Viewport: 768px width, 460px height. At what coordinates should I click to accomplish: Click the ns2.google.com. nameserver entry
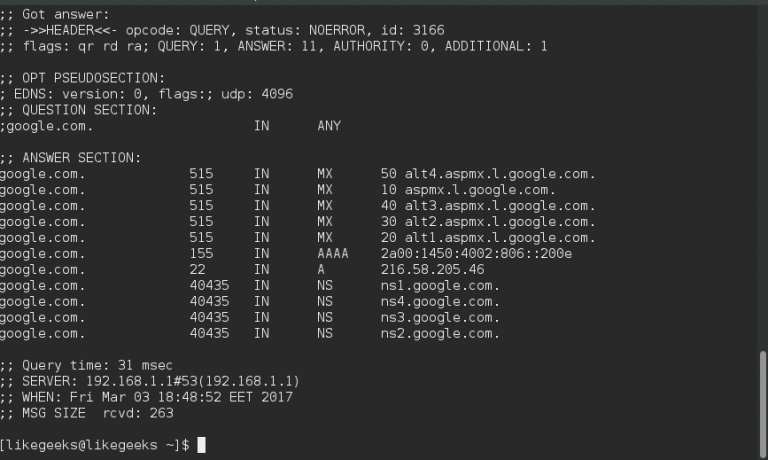[440, 334]
